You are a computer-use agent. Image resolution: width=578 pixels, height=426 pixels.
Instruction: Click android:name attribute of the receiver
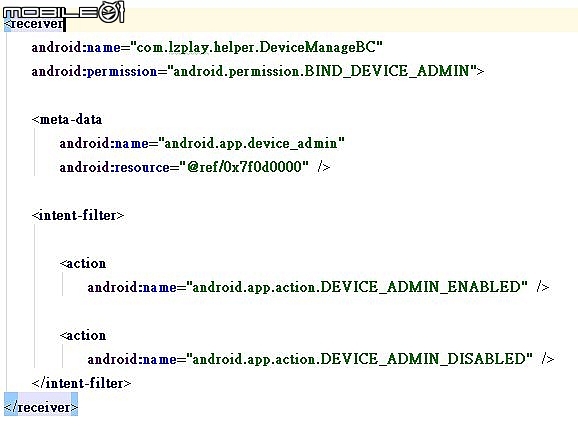[76, 48]
